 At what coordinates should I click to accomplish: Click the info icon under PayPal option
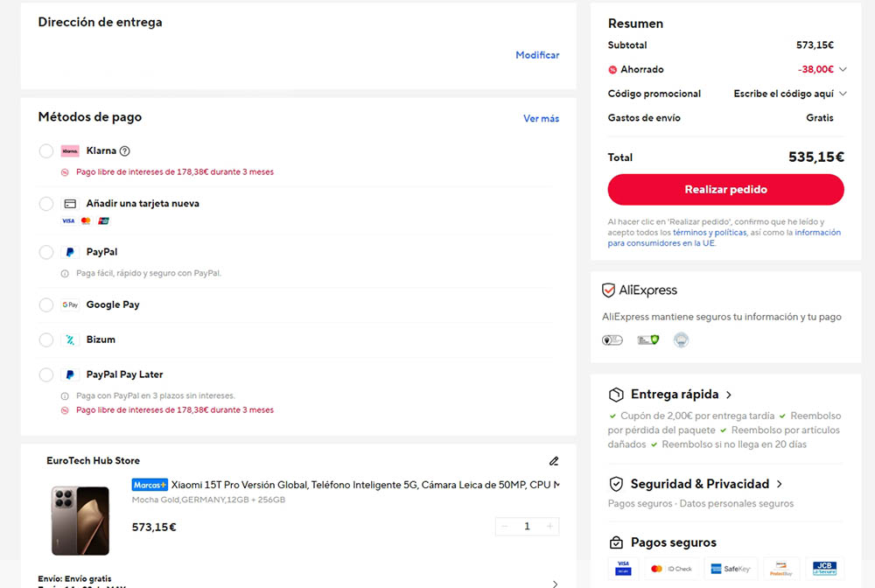(x=65, y=273)
